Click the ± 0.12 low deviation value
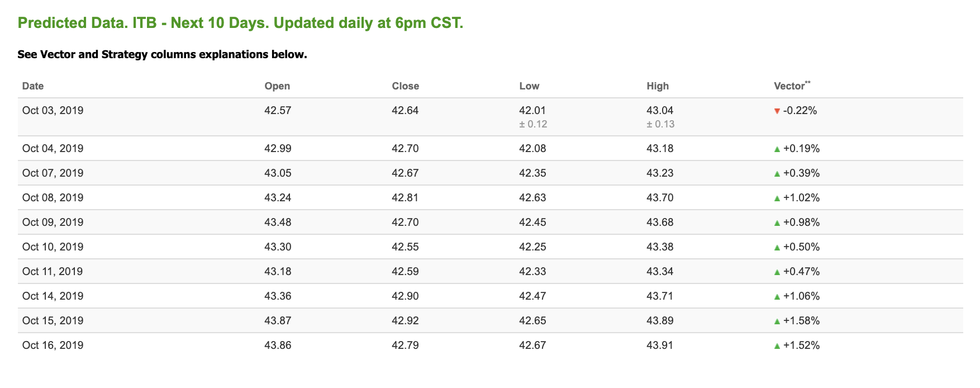980x388 pixels. pos(533,124)
